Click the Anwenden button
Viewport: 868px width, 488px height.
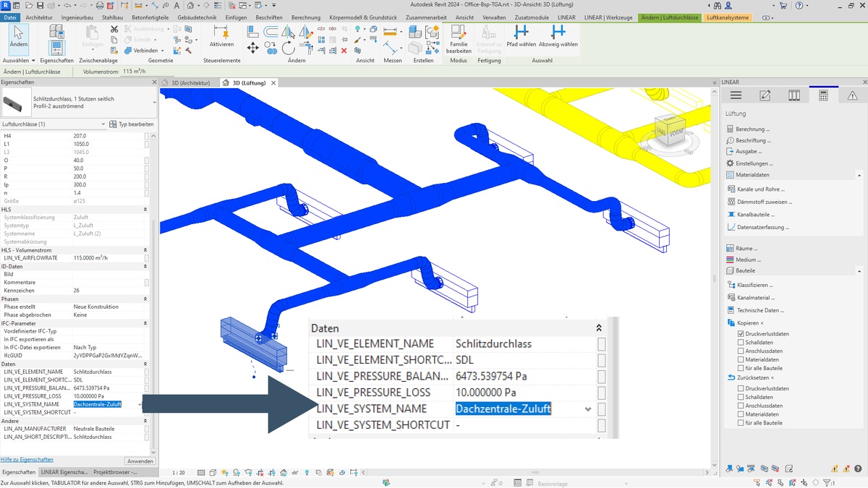pos(140,461)
